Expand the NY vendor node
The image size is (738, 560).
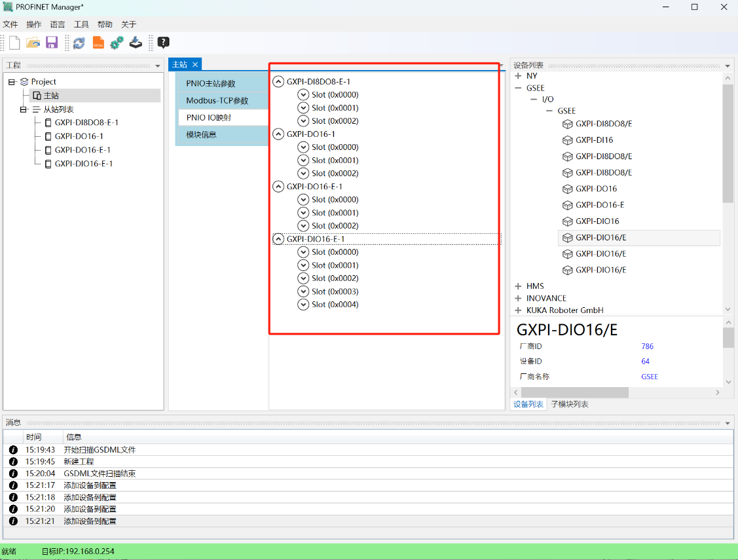pyautogui.click(x=518, y=76)
